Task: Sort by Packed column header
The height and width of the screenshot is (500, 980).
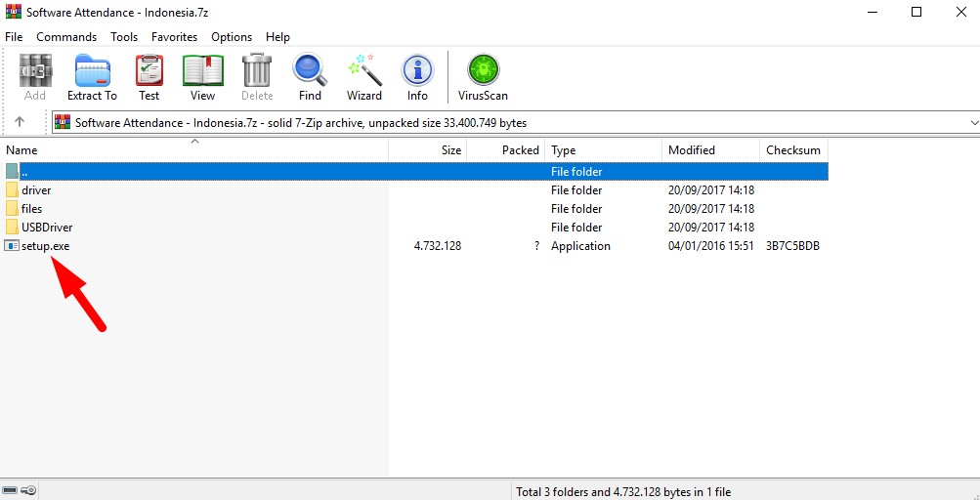Action: click(505, 150)
